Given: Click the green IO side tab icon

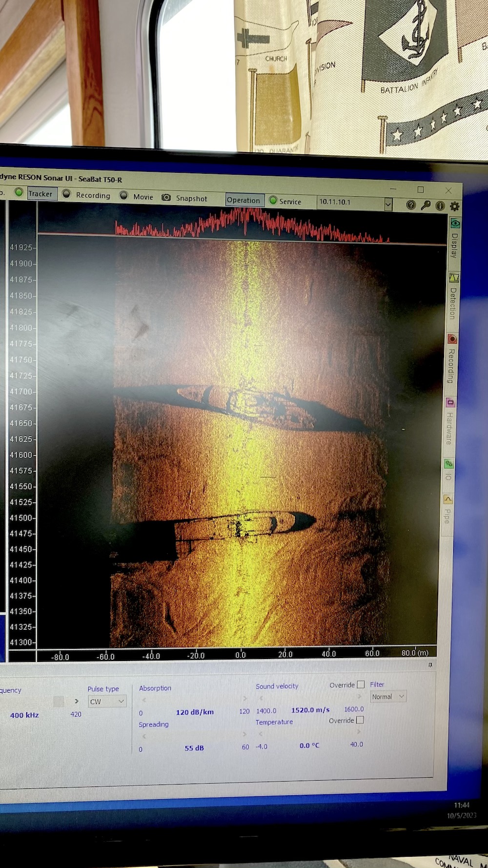Looking at the screenshot, I should click(x=448, y=464).
